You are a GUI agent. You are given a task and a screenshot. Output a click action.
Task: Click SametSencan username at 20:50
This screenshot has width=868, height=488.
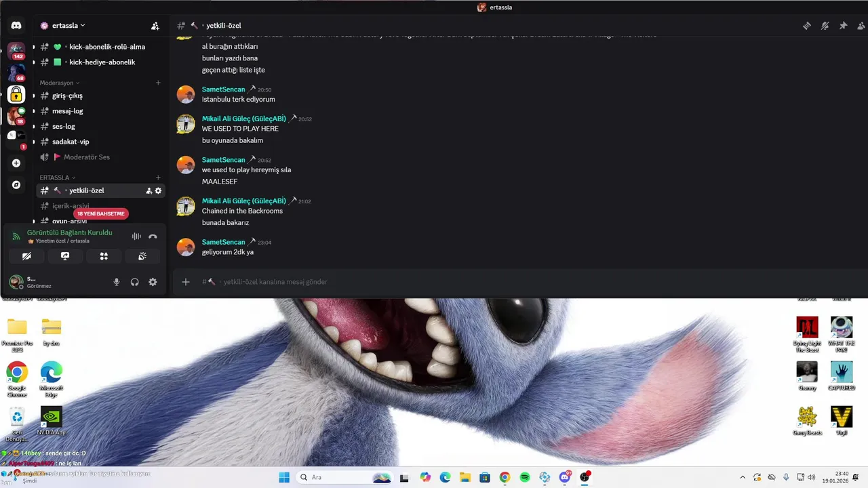[223, 89]
